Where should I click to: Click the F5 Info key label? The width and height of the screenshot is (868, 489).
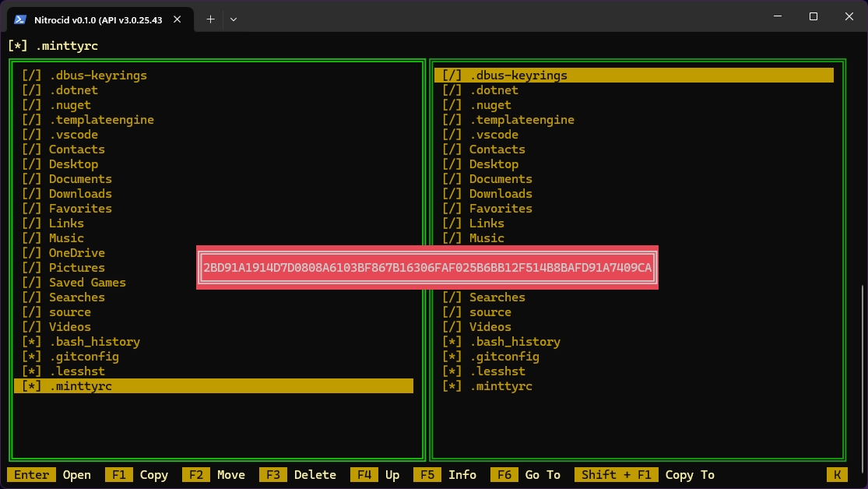click(449, 475)
